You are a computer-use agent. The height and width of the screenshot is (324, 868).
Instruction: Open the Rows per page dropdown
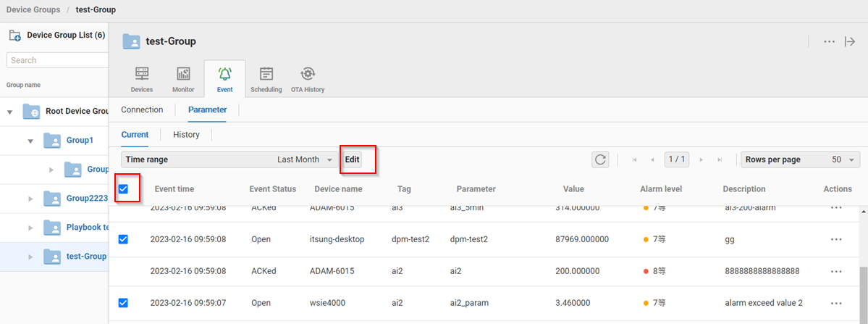tap(799, 159)
